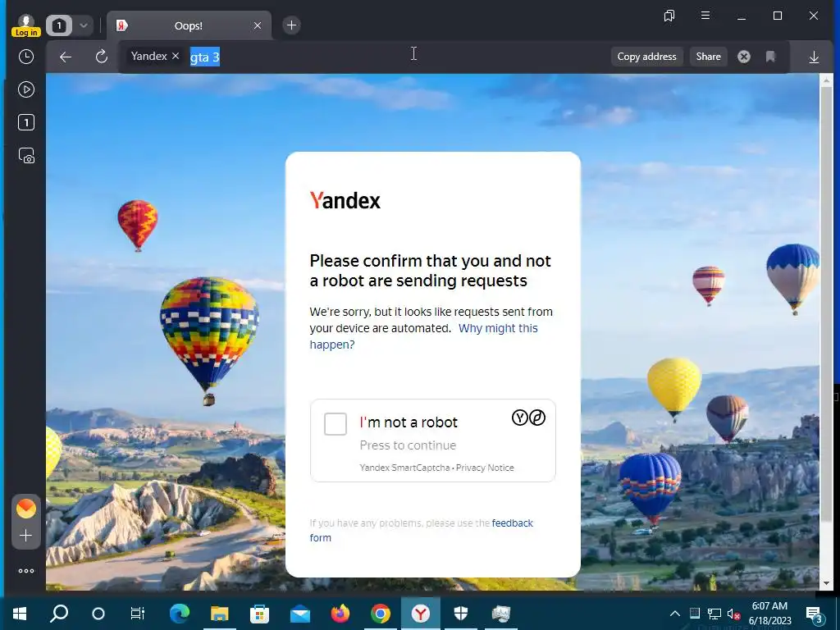840x630 pixels.
Task: Open the tab counter button
Action: pos(59,25)
